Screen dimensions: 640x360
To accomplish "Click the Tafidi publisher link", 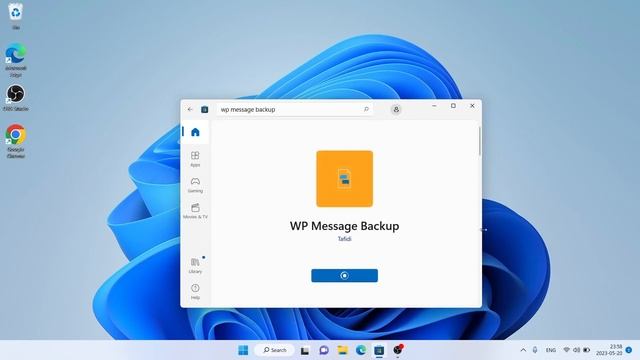I will click(344, 239).
